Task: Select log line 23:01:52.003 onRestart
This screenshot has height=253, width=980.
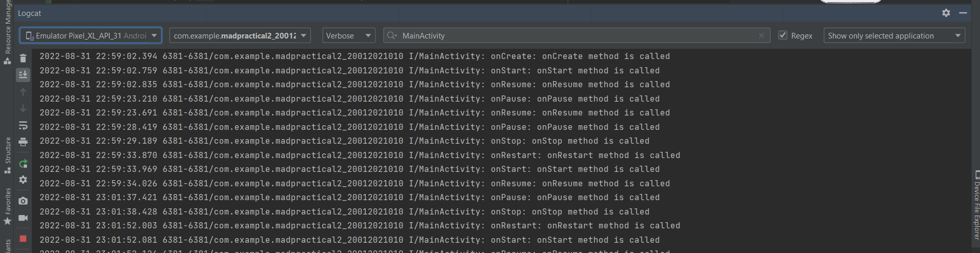Action: click(360, 226)
